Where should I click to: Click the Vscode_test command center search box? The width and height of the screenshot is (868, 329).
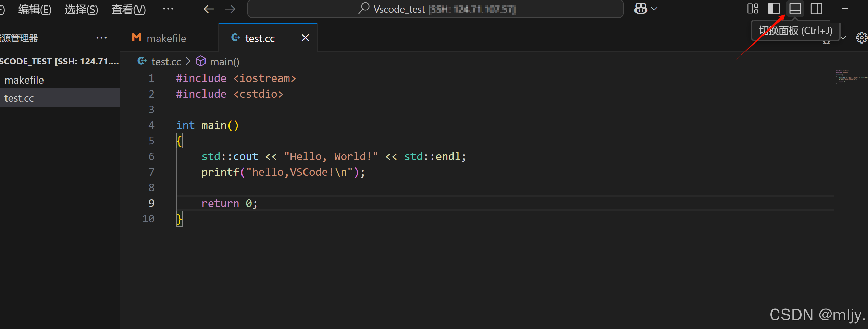(435, 9)
